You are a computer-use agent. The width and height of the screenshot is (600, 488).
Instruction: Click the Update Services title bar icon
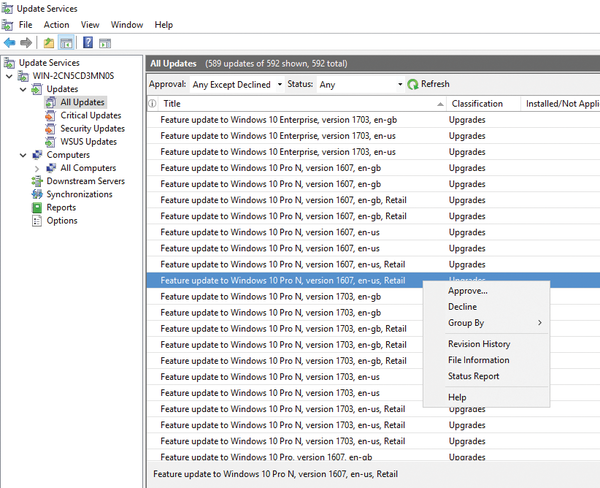7,8
